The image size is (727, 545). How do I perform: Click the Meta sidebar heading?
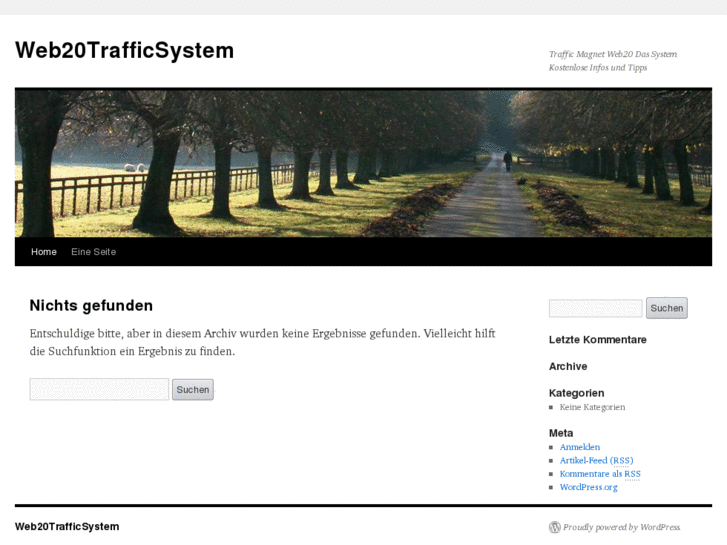[x=561, y=433]
